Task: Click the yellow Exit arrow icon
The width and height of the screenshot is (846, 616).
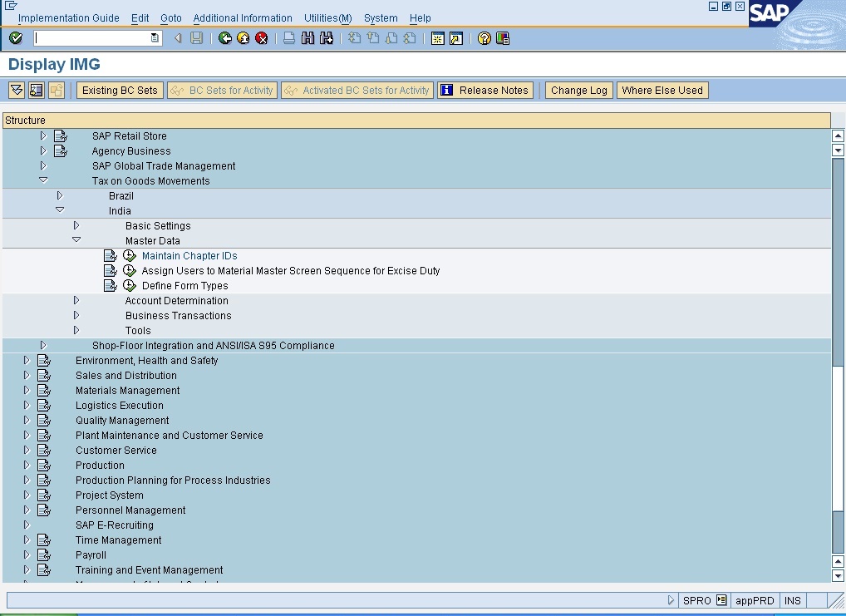Action: 243,37
